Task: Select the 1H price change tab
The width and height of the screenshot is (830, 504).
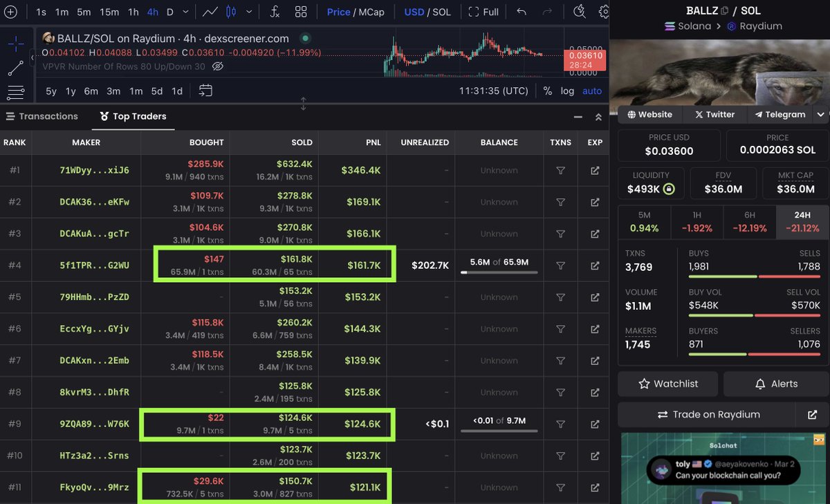Action: [x=697, y=222]
